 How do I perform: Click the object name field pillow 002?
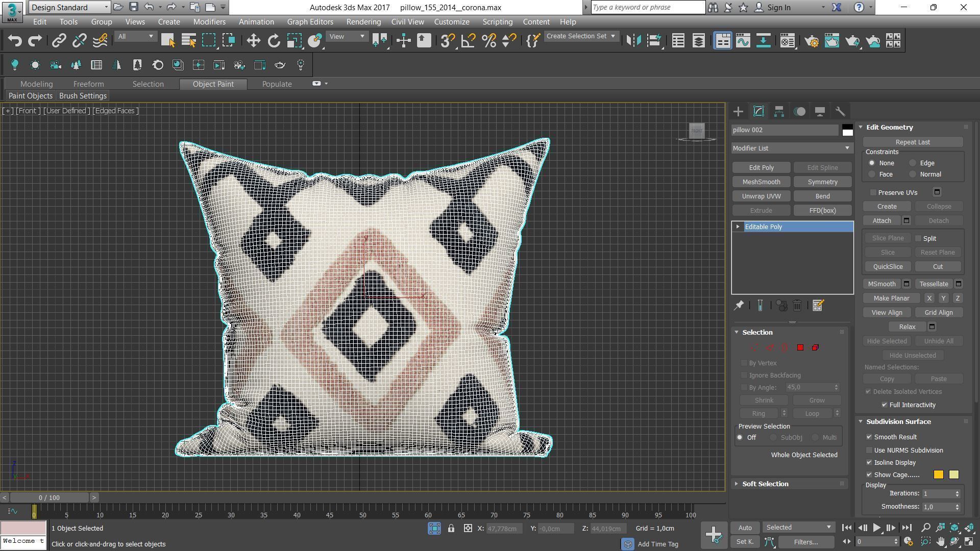(x=785, y=130)
